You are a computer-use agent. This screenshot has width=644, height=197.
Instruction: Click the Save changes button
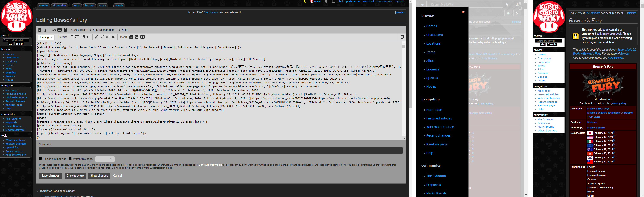point(50,176)
